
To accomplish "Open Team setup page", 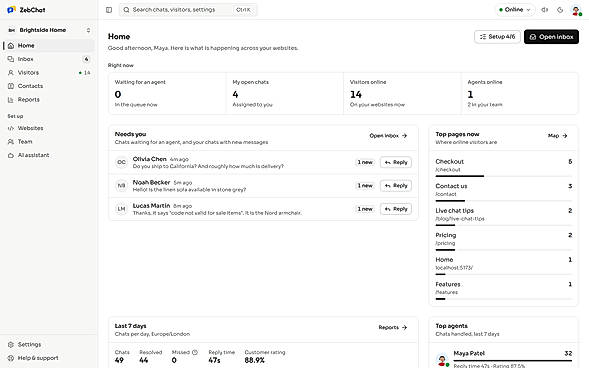I will coord(49,142).
